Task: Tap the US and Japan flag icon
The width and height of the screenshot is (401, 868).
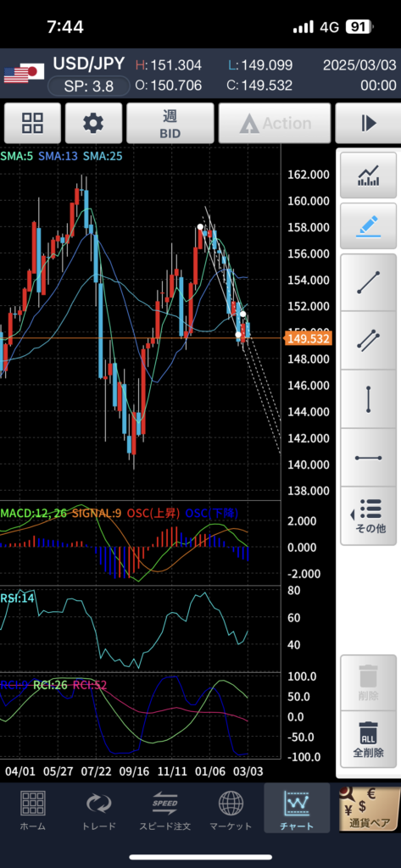Action: (x=24, y=73)
